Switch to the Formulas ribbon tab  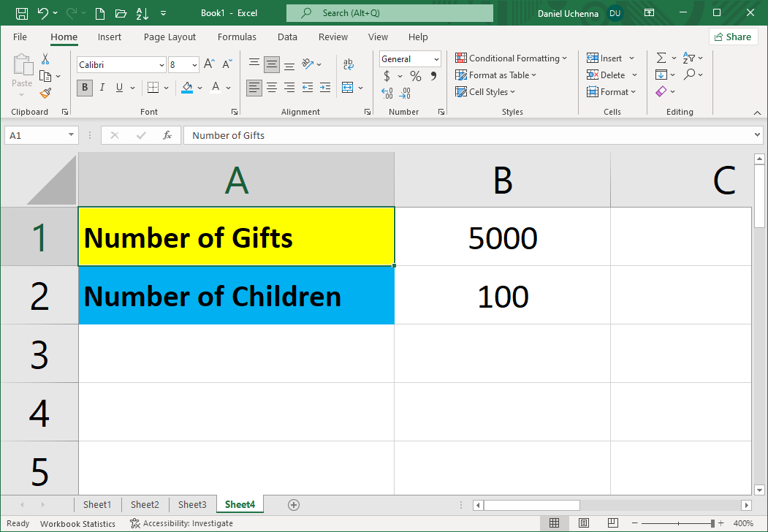[237, 37]
